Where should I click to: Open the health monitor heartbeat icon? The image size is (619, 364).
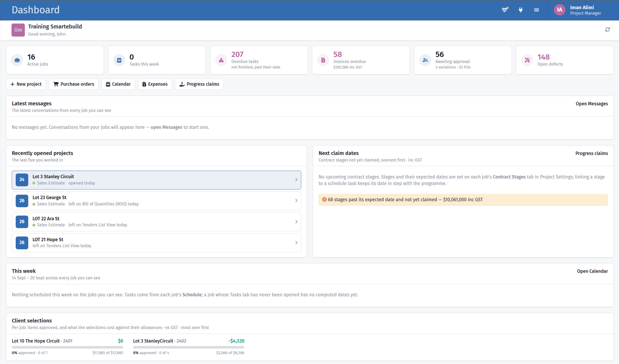coord(505,10)
